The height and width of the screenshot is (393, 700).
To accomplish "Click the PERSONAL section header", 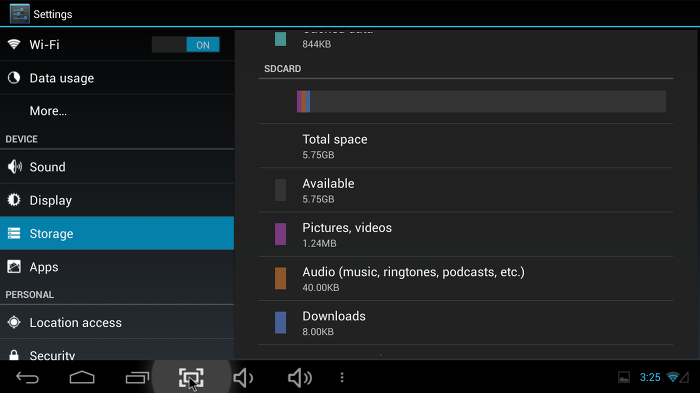I will tap(29, 295).
